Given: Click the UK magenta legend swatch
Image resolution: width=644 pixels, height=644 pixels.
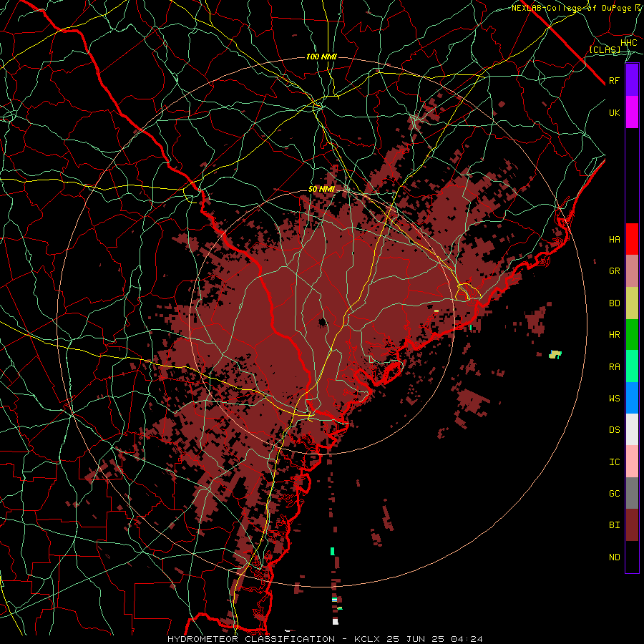Looking at the screenshot, I should (632, 112).
